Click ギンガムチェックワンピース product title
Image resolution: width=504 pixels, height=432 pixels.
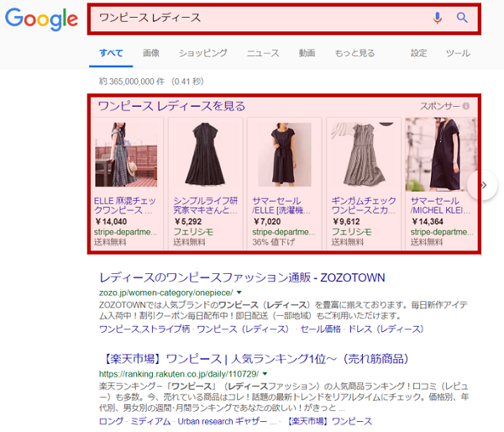[x=364, y=206]
